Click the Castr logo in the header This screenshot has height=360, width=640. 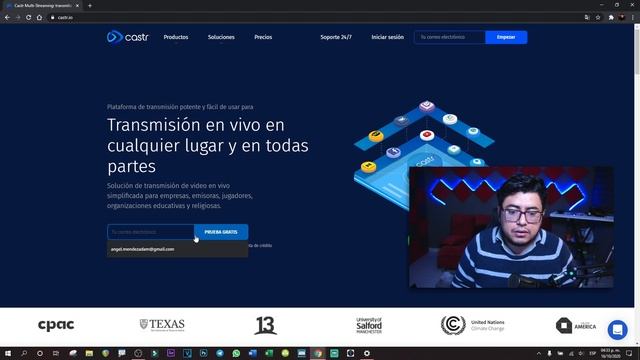(127, 37)
